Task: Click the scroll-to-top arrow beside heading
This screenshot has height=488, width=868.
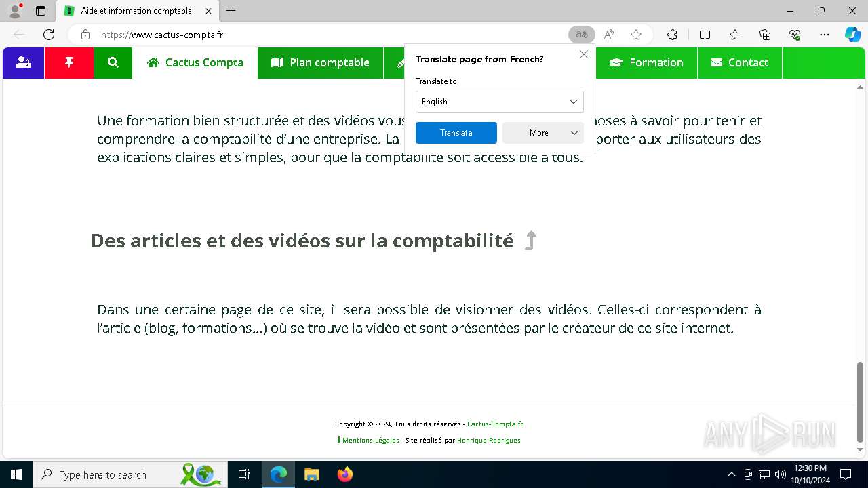Action: click(531, 241)
